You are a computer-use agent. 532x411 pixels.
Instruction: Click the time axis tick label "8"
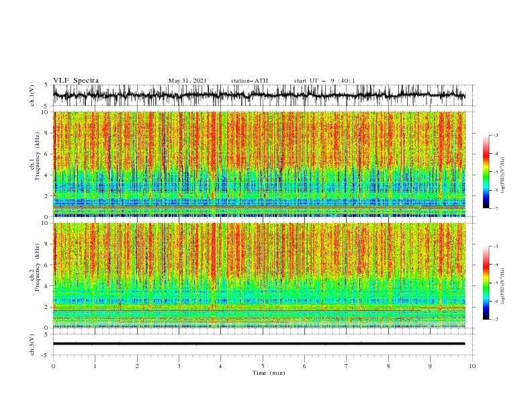388,366
